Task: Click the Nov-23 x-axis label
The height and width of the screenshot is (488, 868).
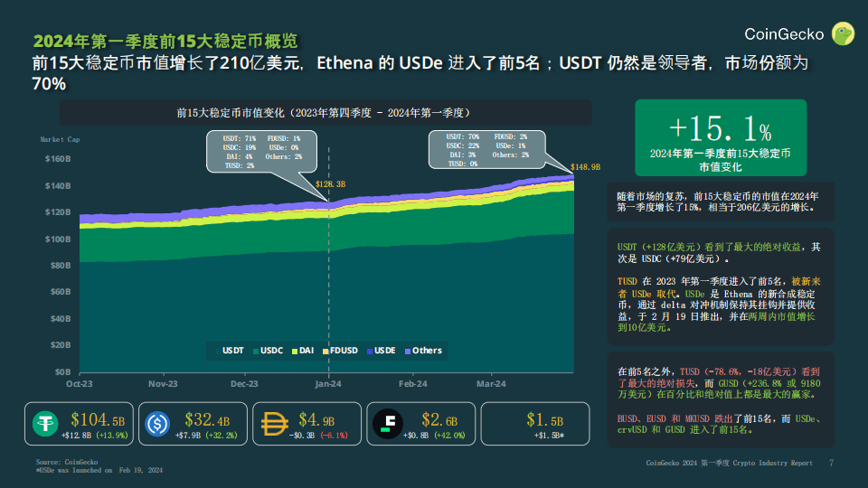Action: [x=163, y=384]
